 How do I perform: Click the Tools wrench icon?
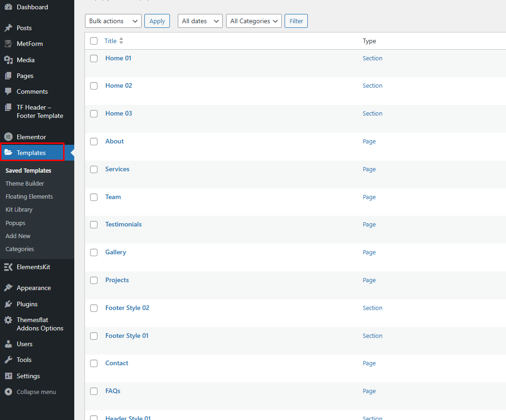[8, 360]
